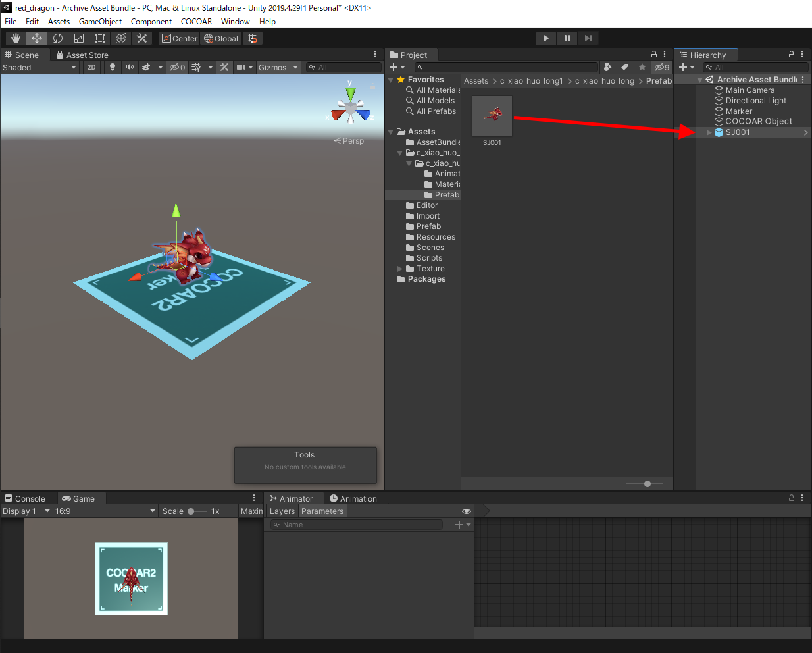
Task: Select the Move tool
Action: tap(37, 38)
